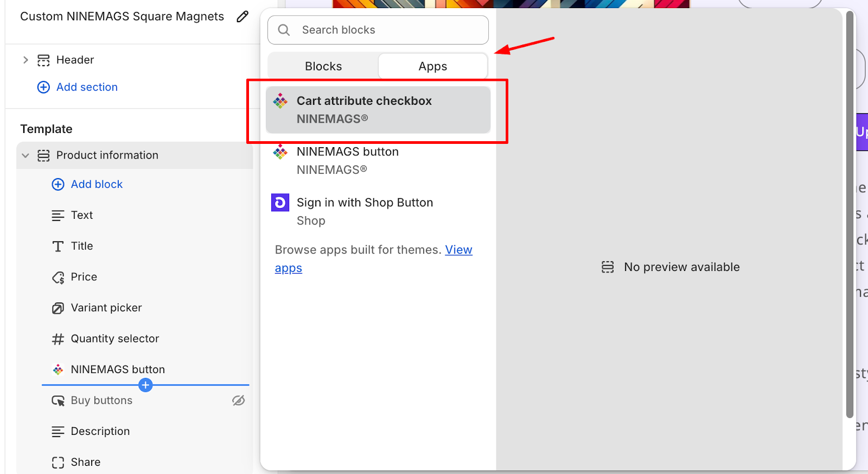Collapse the Product information section

pyautogui.click(x=25, y=155)
